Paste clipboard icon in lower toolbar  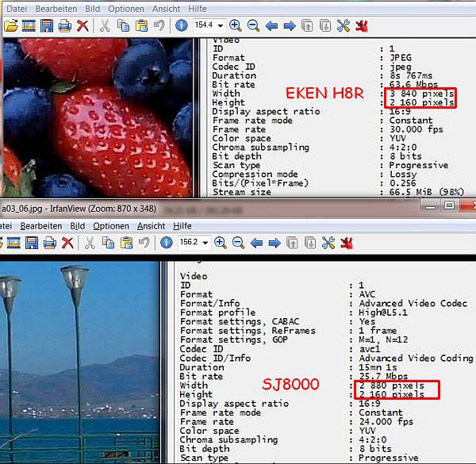coord(126,243)
